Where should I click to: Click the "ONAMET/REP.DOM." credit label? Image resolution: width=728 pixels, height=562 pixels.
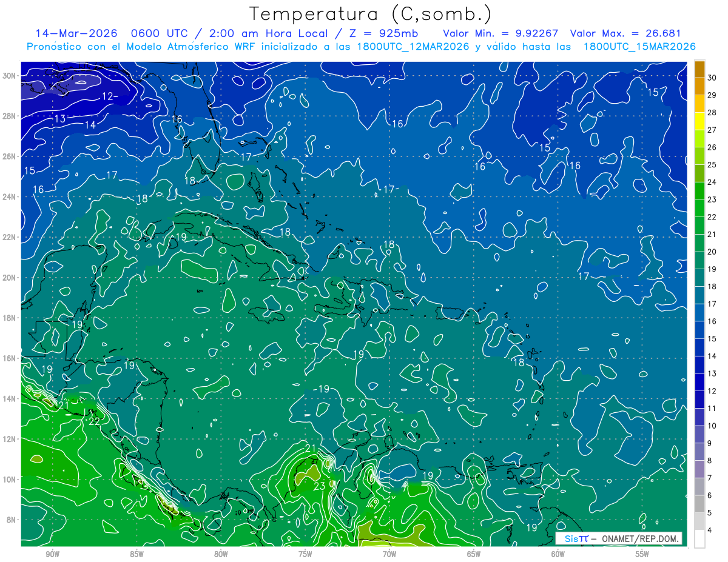641,538
